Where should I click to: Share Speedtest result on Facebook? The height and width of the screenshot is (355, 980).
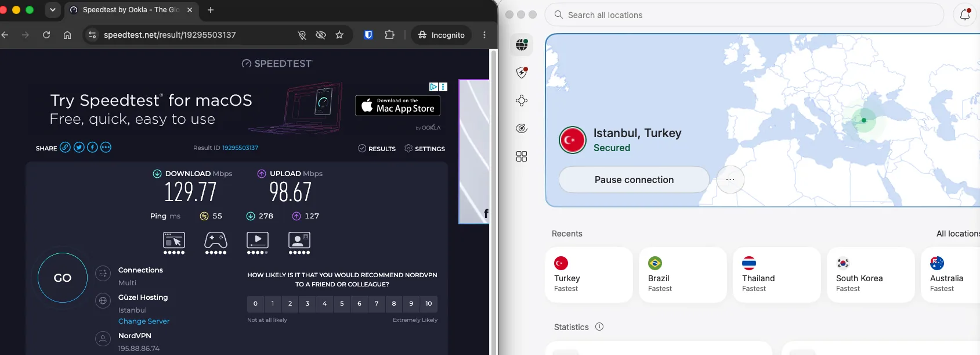tap(92, 148)
